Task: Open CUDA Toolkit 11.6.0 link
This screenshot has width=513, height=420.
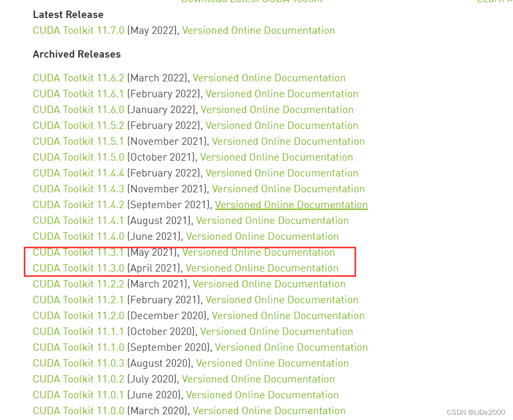Action: click(79, 109)
